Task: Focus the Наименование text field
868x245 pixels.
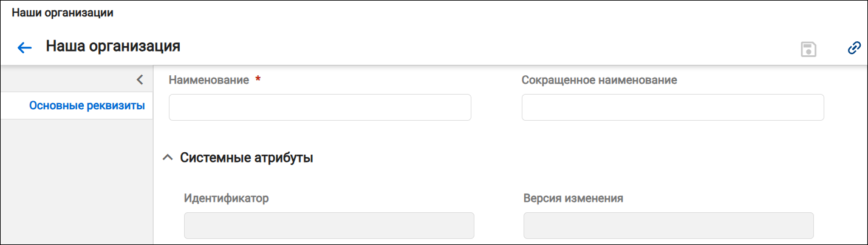Action: tap(320, 107)
